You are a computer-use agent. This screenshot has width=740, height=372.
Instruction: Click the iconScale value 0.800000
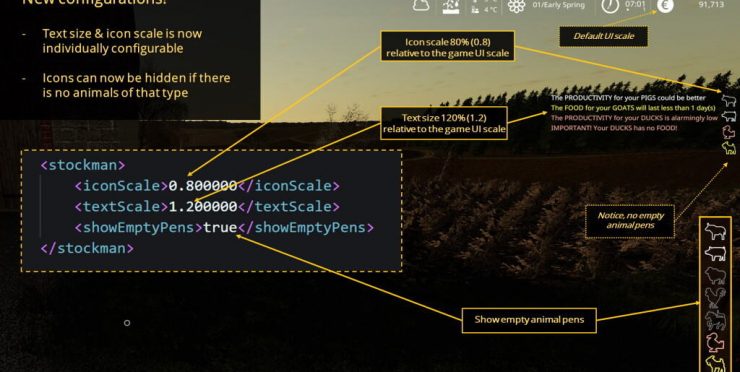(x=203, y=186)
